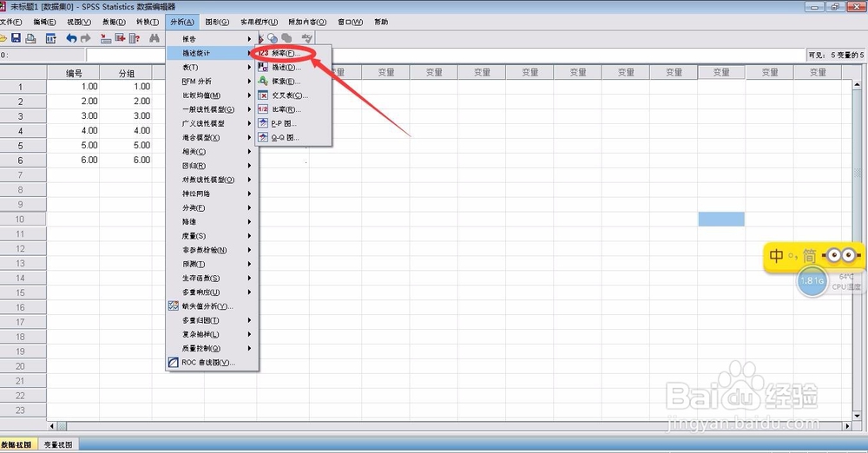Expand the 复杂抽样(L) submenu

[212, 334]
